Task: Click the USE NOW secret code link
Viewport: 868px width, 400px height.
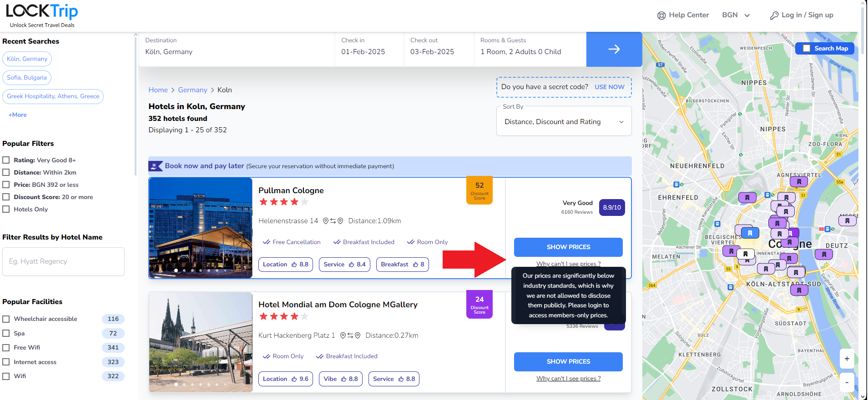Action: 610,87
